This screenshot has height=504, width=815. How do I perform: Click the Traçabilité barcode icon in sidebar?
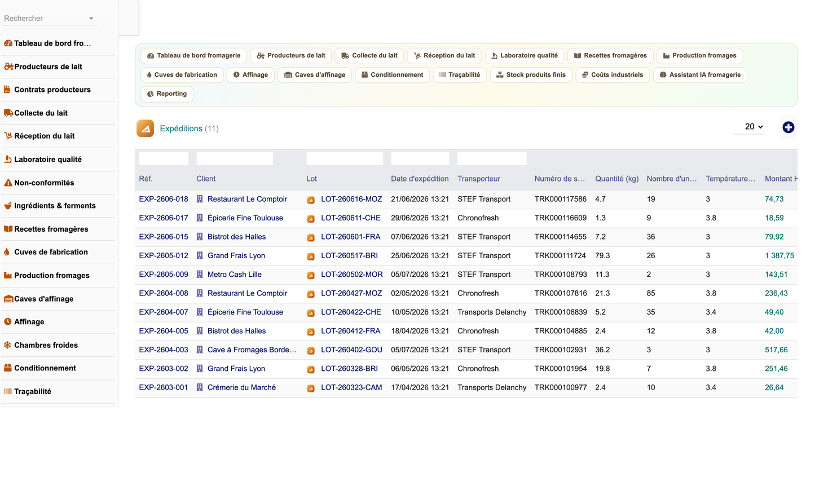click(8, 391)
